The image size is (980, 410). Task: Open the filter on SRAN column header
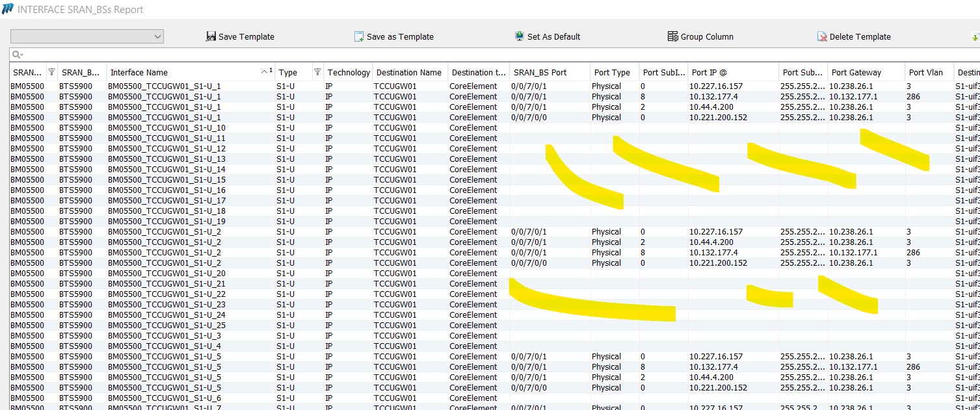[x=52, y=72]
